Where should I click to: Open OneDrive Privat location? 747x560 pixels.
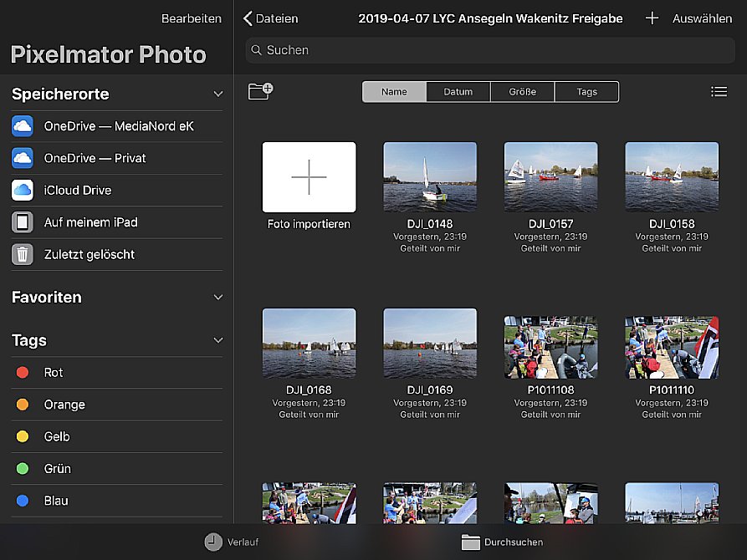(x=95, y=158)
